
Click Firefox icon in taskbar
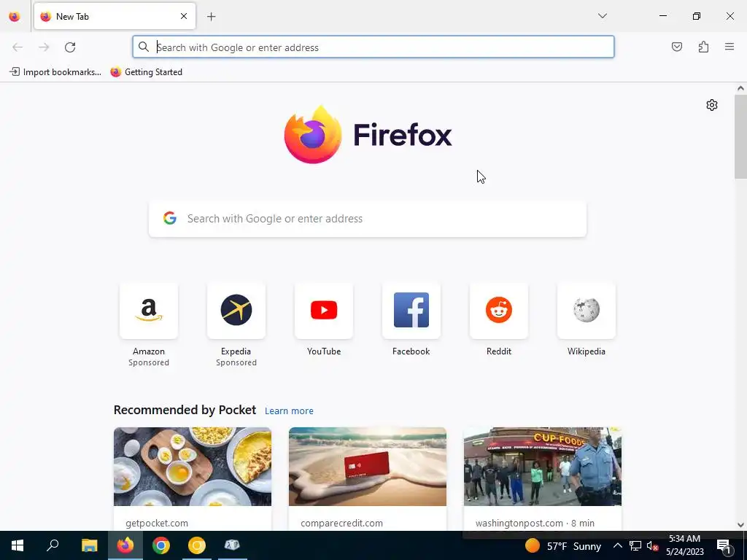click(x=125, y=545)
